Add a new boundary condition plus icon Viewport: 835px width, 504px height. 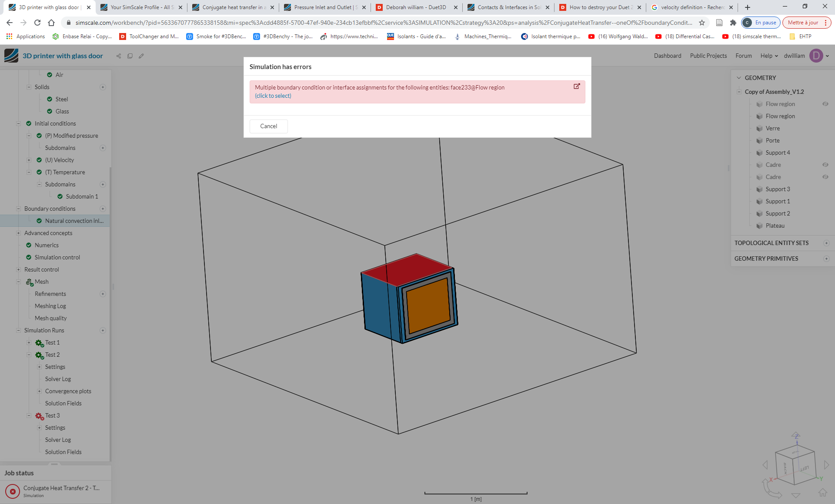point(103,209)
